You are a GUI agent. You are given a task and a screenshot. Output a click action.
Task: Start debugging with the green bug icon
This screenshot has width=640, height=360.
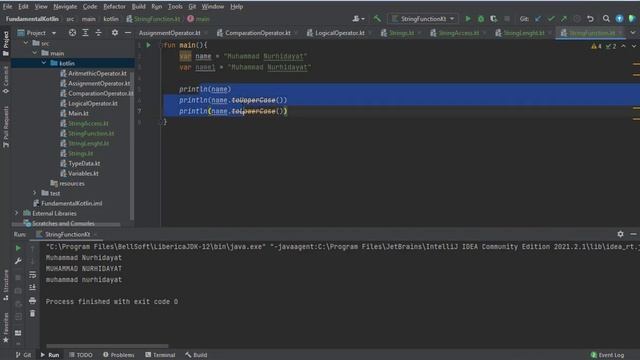pos(481,19)
